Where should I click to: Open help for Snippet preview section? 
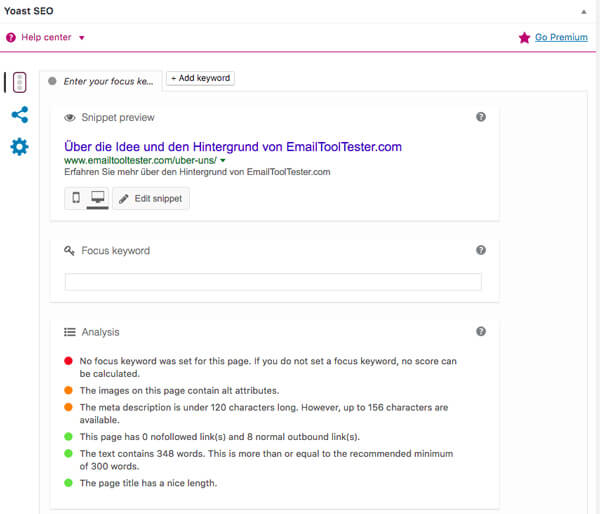click(x=481, y=117)
